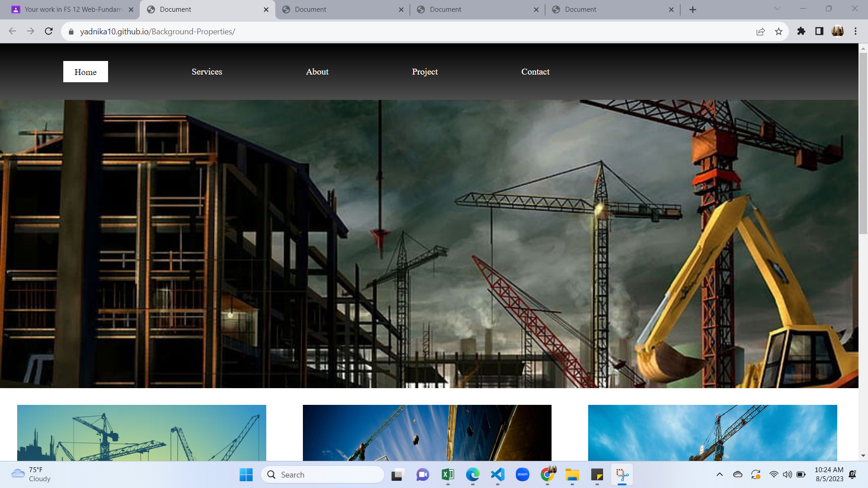Click the page vertical scrollbar thumb
This screenshot has height=488, width=868.
863,142
